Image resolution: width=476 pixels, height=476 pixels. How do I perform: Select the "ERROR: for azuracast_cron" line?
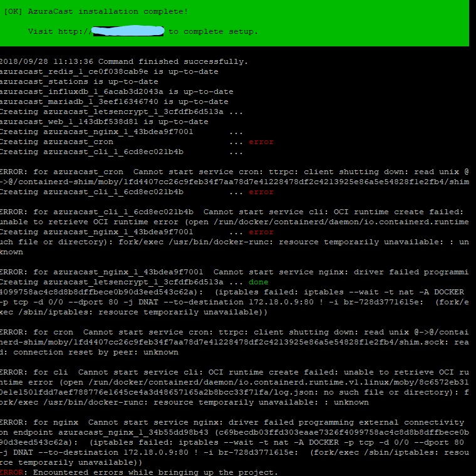click(234, 172)
